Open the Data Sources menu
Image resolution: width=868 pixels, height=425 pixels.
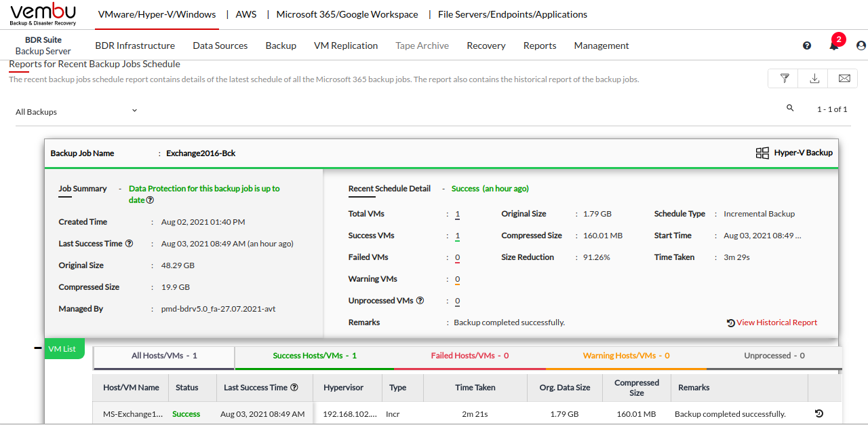(220, 45)
